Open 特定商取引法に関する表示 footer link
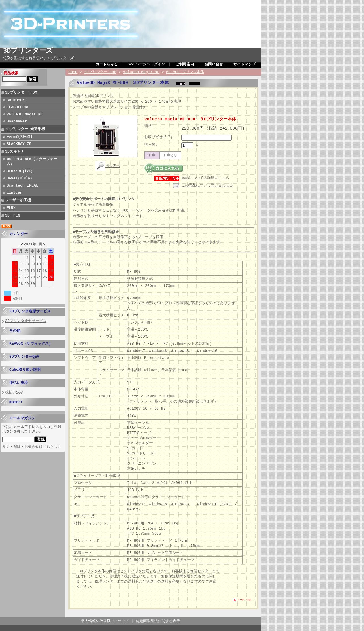The image size is (364, 631). pos(158,621)
